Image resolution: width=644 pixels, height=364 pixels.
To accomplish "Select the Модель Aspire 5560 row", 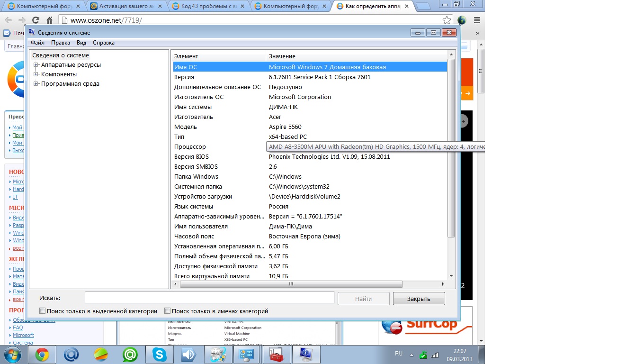I will coord(309,127).
